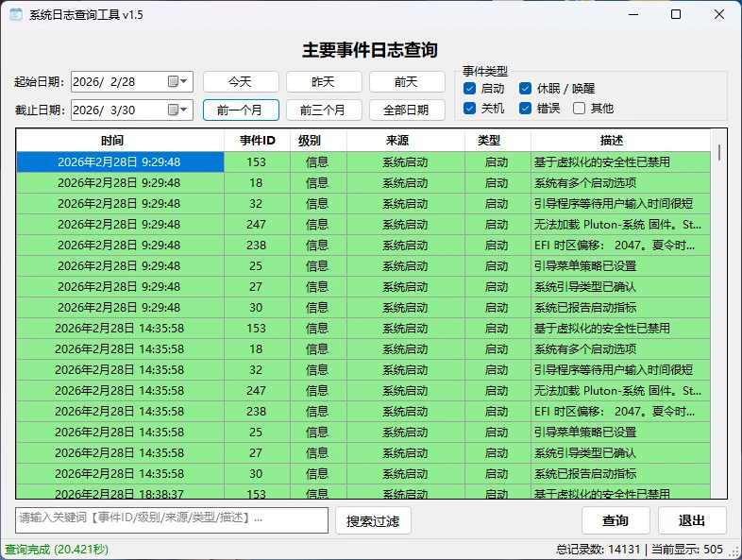This screenshot has height=560, width=742.
Task: Sort by the 描述 column header
Action: pos(620,140)
